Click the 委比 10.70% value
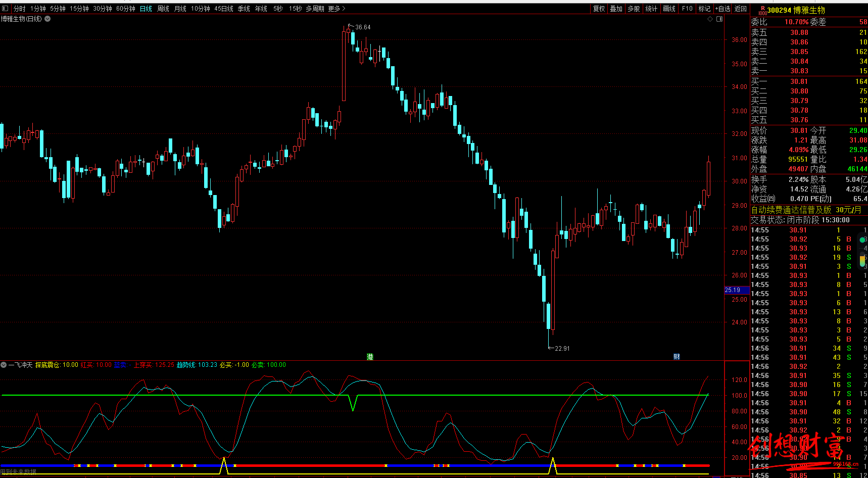Image resolution: width=868 pixels, height=478 pixels. point(797,22)
